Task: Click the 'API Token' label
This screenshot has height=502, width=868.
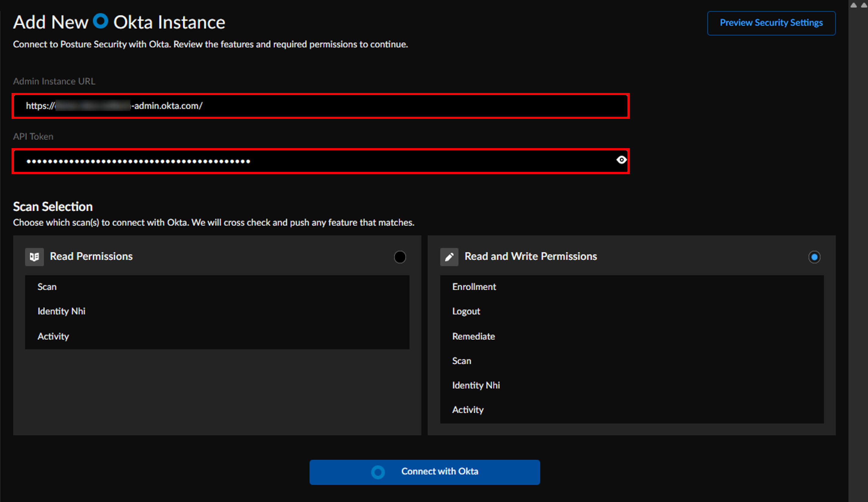Action: pos(33,137)
